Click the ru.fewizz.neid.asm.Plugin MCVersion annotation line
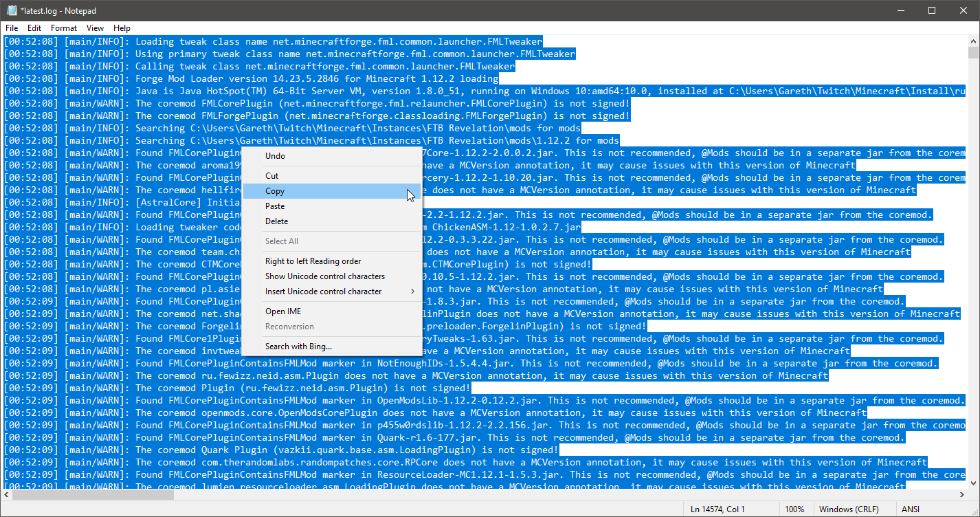 (416, 375)
